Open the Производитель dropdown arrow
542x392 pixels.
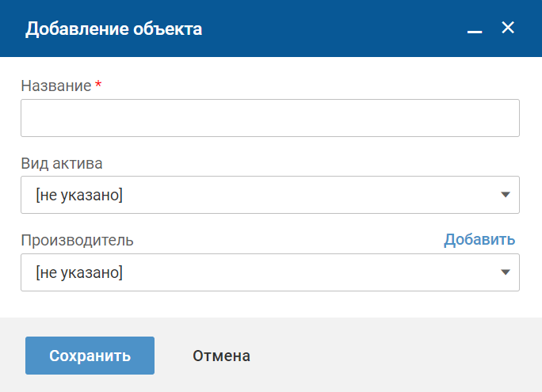[505, 272]
